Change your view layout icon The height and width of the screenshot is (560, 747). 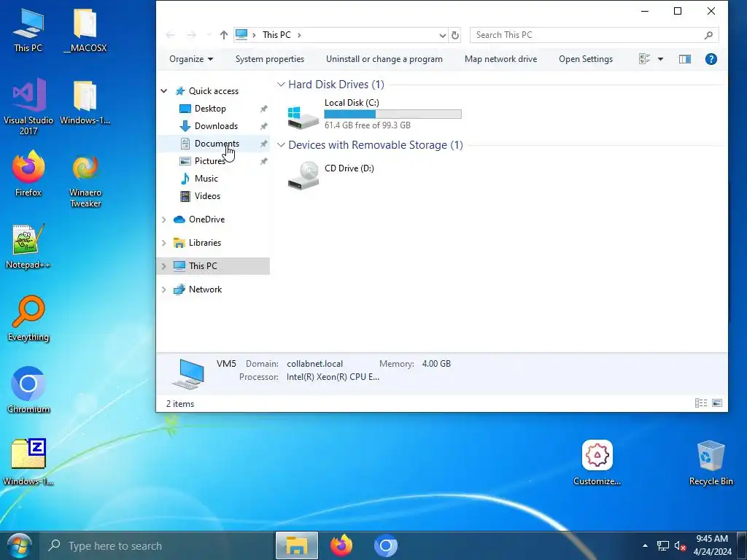tap(645, 59)
